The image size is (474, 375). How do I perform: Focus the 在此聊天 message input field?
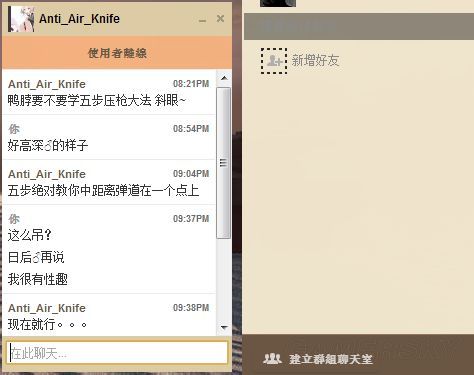click(x=117, y=353)
